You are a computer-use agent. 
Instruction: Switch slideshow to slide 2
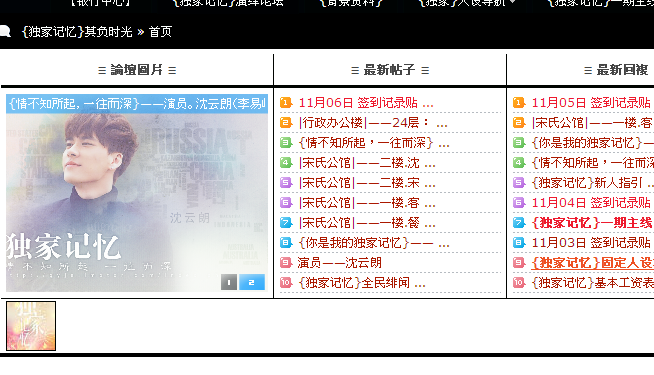coord(252,282)
